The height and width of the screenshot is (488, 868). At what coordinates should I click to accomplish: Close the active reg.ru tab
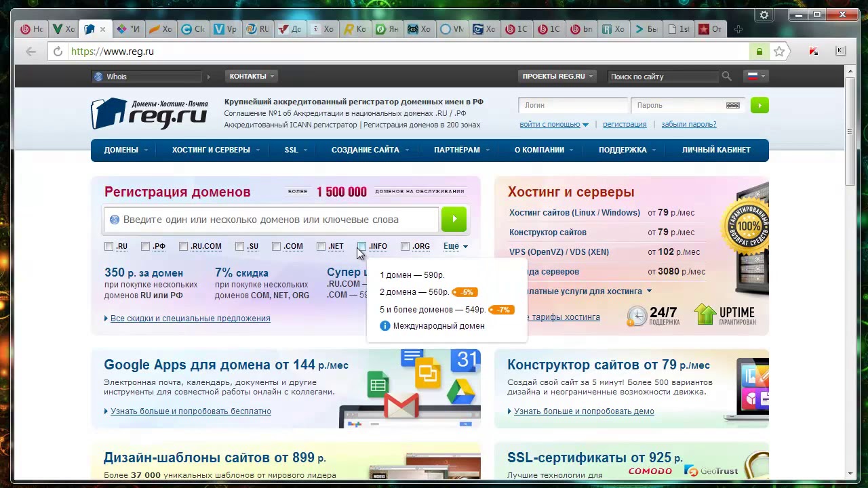[x=103, y=29]
